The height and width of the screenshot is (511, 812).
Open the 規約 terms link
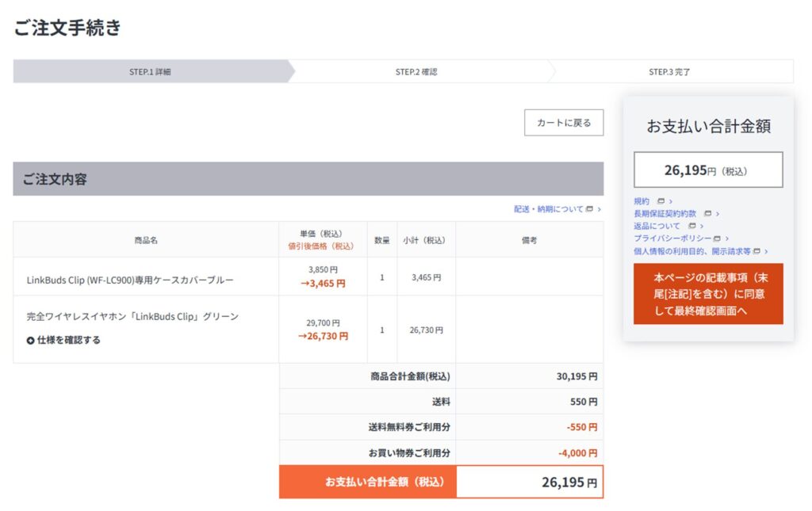[x=642, y=201]
